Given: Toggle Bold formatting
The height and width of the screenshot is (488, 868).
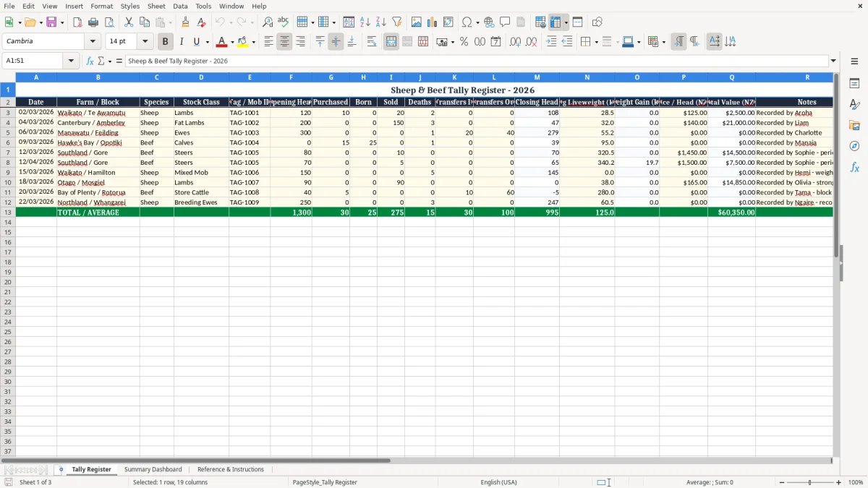Looking at the screenshot, I should click(166, 42).
